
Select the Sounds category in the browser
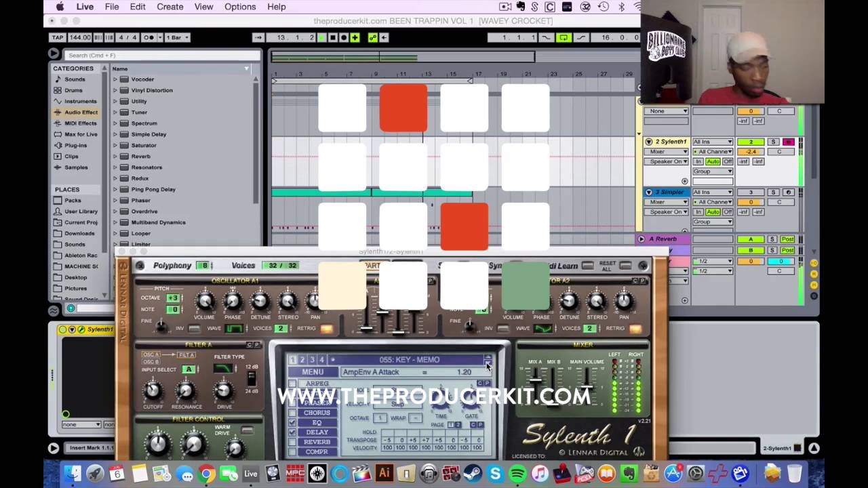tap(75, 79)
